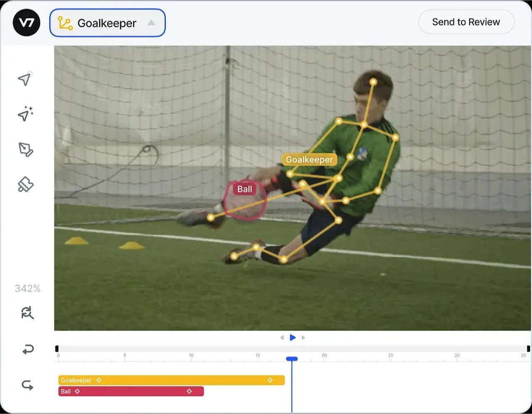Click first keyframe diamond on Goalkeeper track
532x414 pixels.
pyautogui.click(x=99, y=380)
